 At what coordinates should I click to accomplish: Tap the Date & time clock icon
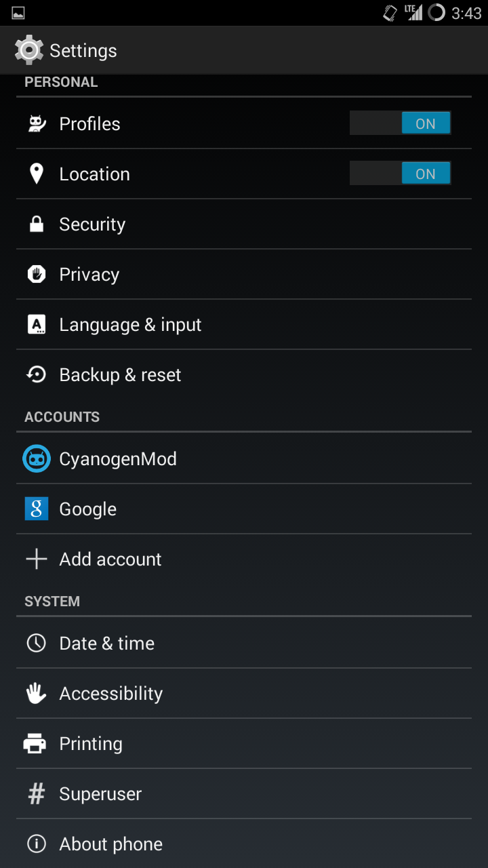tap(36, 643)
